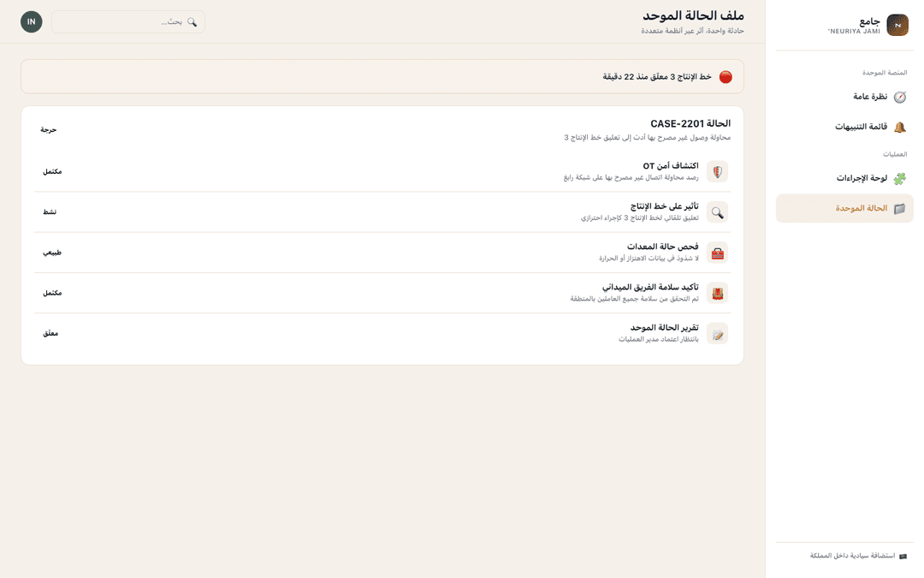Viewport: 924px width, 578px height.
Task: Open قائمة التنبيهات in the sidebar
Action: pyautogui.click(x=844, y=127)
